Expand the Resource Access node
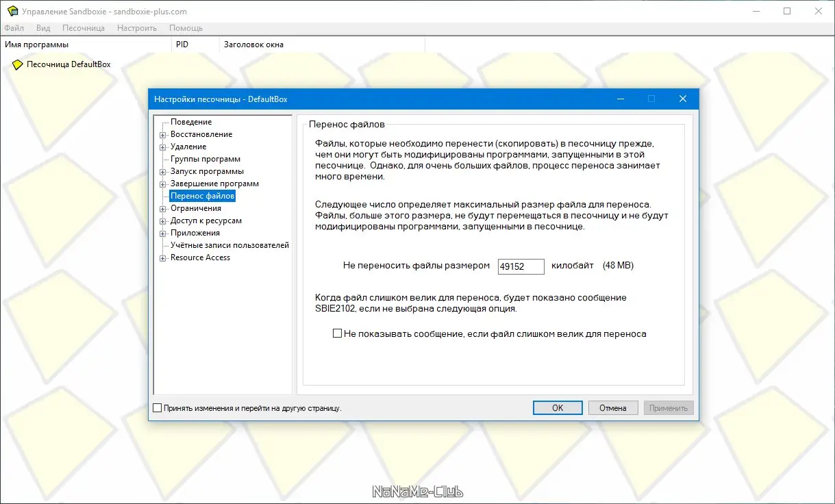The image size is (835, 504). coord(163,258)
